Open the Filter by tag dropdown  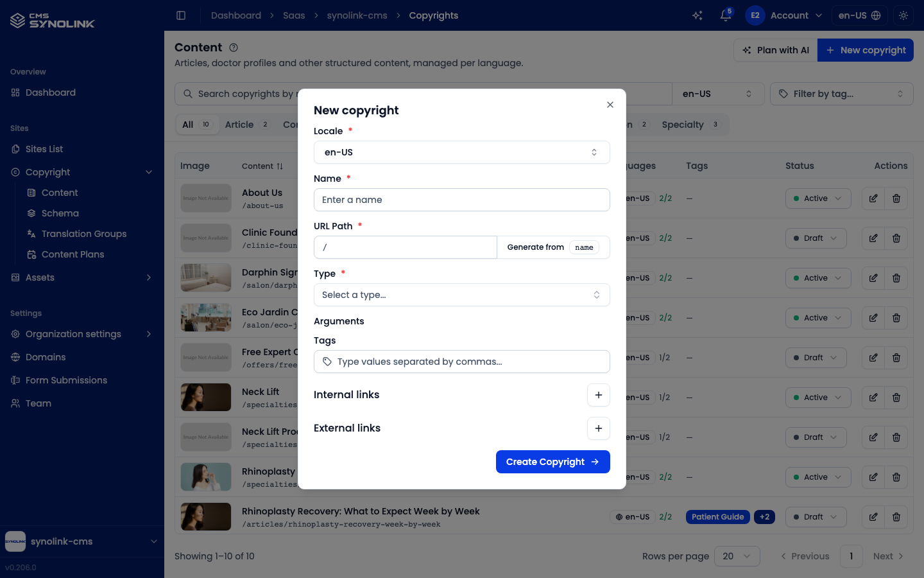pos(842,94)
